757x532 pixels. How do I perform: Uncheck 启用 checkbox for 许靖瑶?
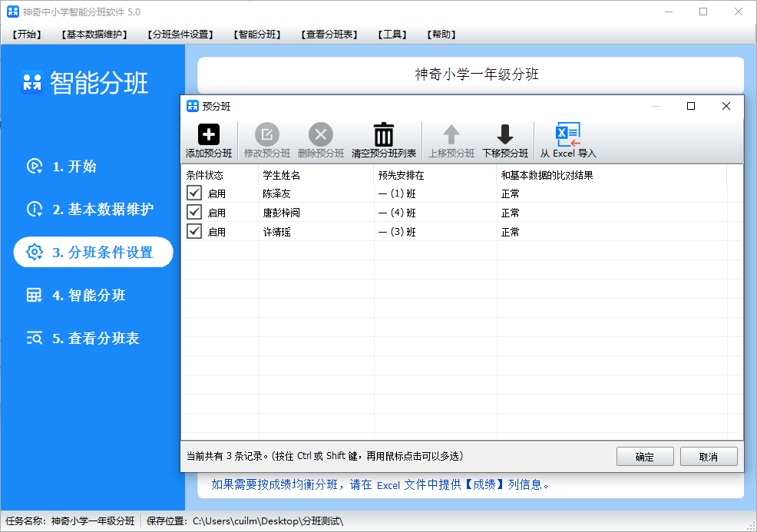pos(194,232)
